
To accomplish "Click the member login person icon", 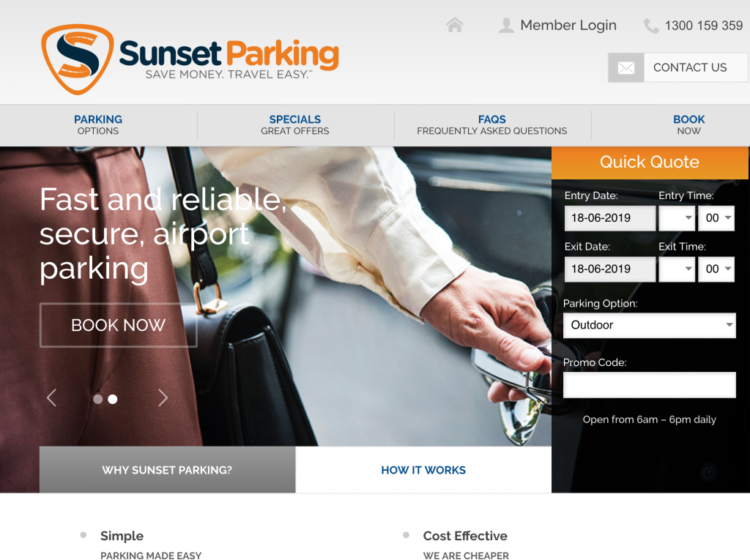I will click(x=506, y=26).
